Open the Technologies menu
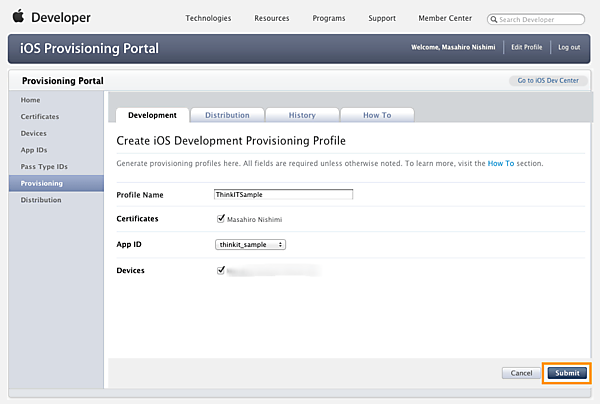The image size is (600, 404). 208,18
